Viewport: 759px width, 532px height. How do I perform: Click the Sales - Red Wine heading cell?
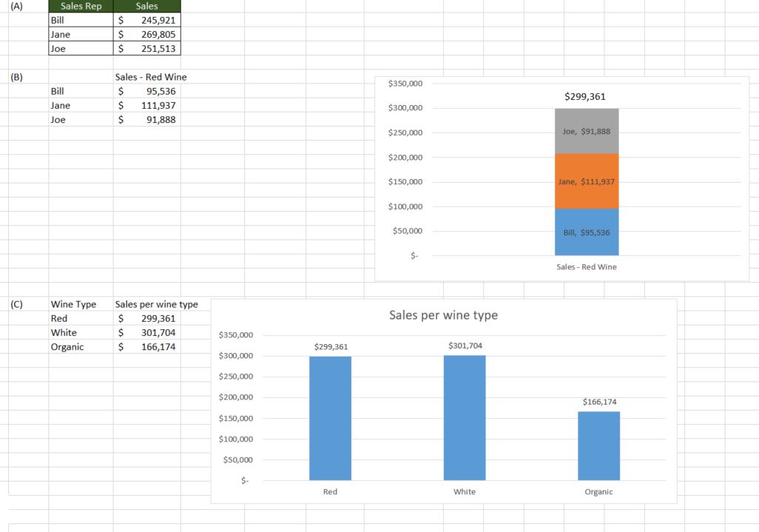pos(151,77)
